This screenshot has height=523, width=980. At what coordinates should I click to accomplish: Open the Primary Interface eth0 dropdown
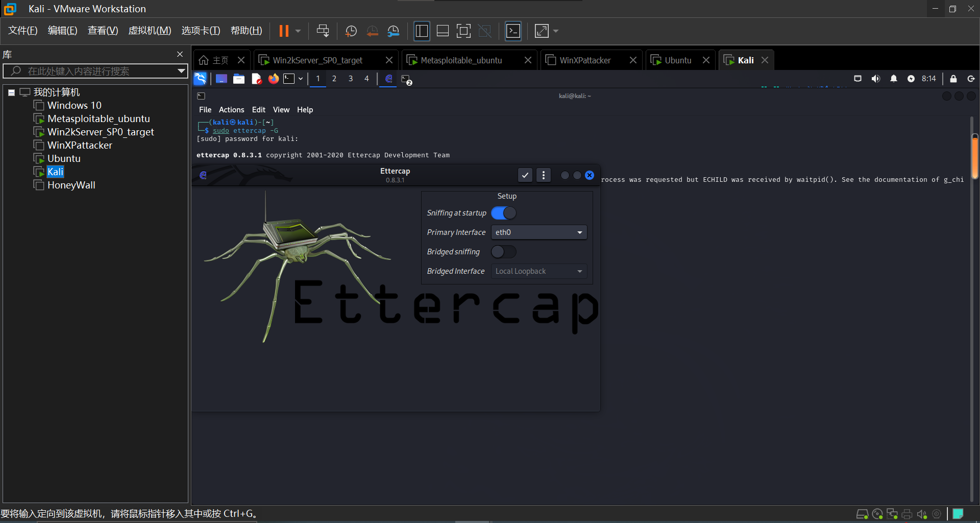pos(538,232)
